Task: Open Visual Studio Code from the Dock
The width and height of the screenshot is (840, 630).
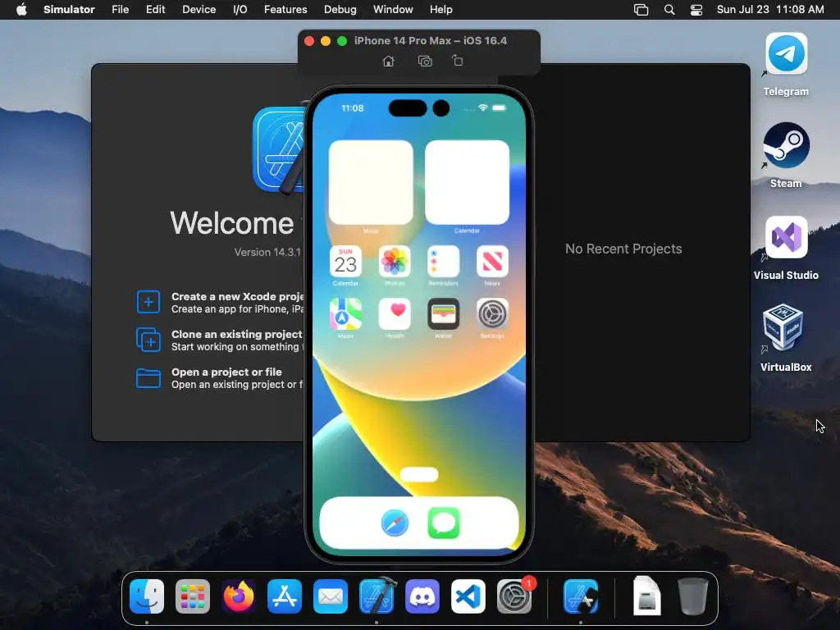Action: tap(468, 596)
